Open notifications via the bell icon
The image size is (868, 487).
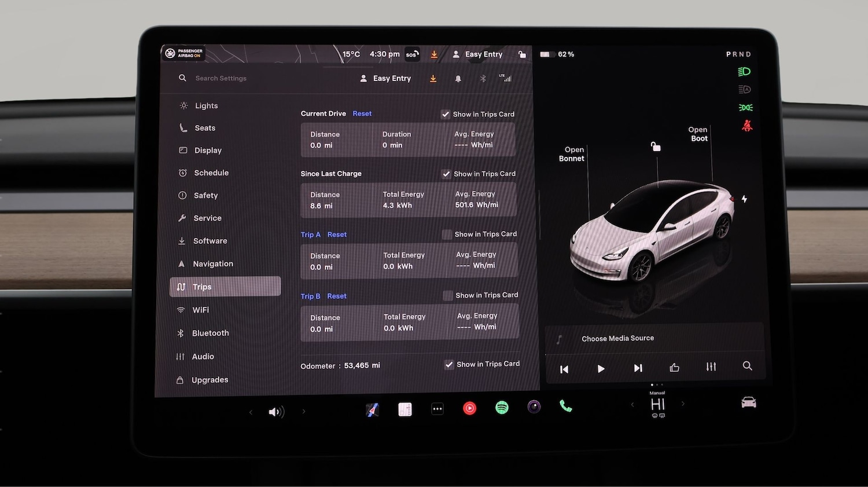pyautogui.click(x=458, y=78)
